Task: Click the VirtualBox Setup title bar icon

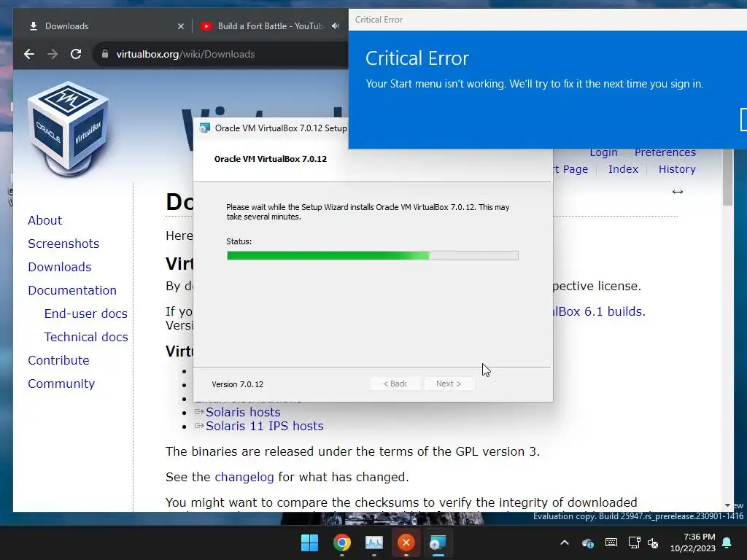Action: (205, 128)
